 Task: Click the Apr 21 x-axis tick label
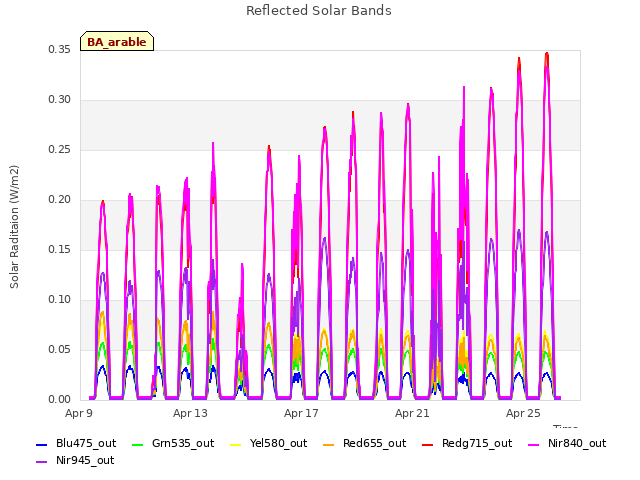(412, 413)
